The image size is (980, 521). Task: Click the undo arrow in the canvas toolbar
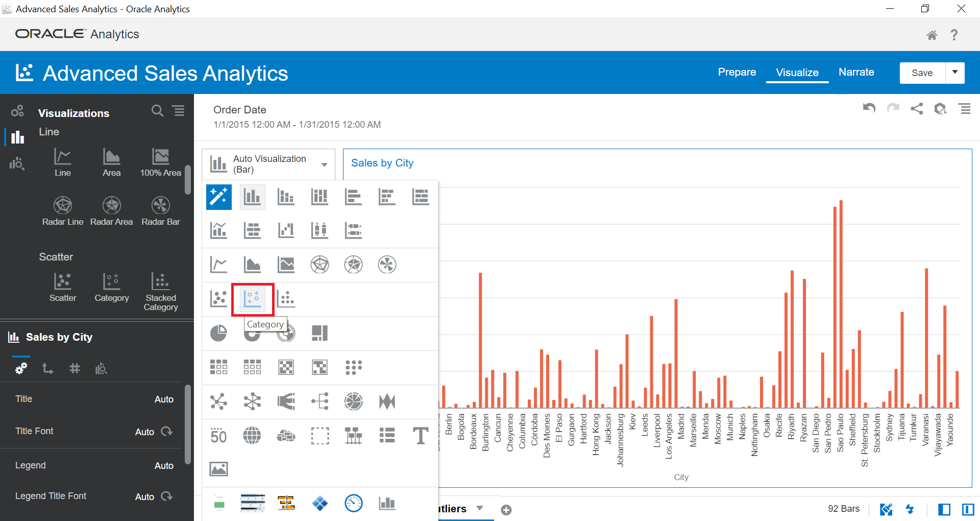(x=869, y=108)
